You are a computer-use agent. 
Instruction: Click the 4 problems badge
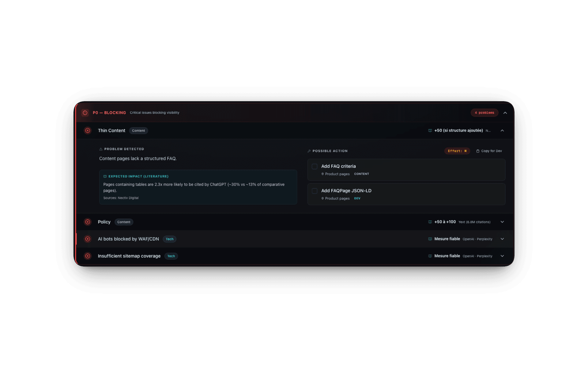(x=484, y=113)
